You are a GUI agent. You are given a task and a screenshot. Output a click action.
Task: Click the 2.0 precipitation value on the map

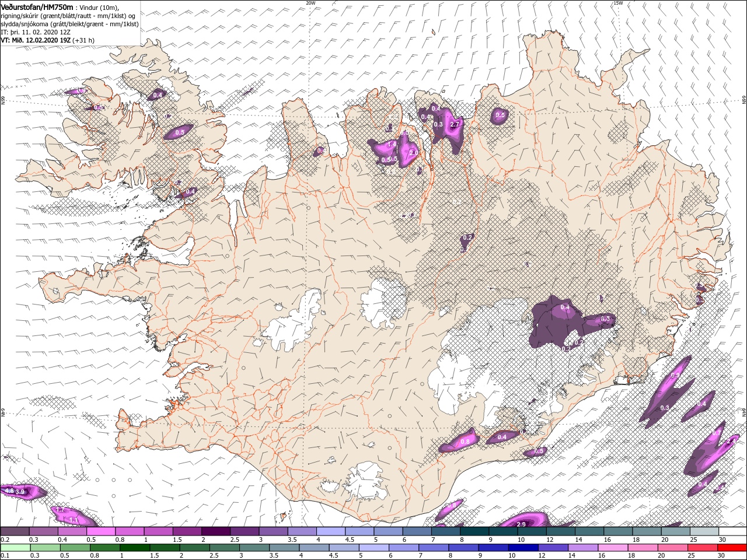coord(413,153)
